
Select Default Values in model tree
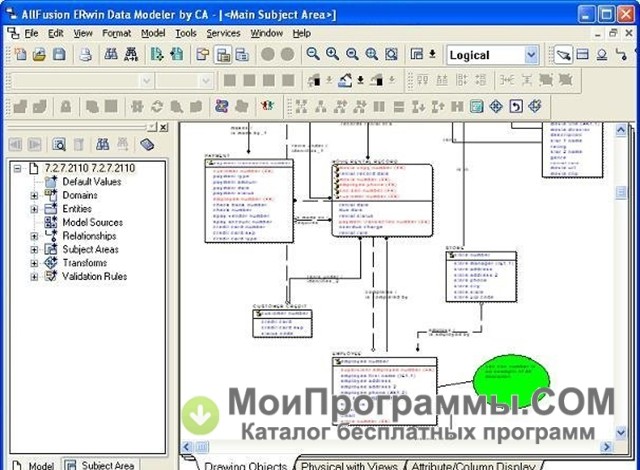pos(92,182)
